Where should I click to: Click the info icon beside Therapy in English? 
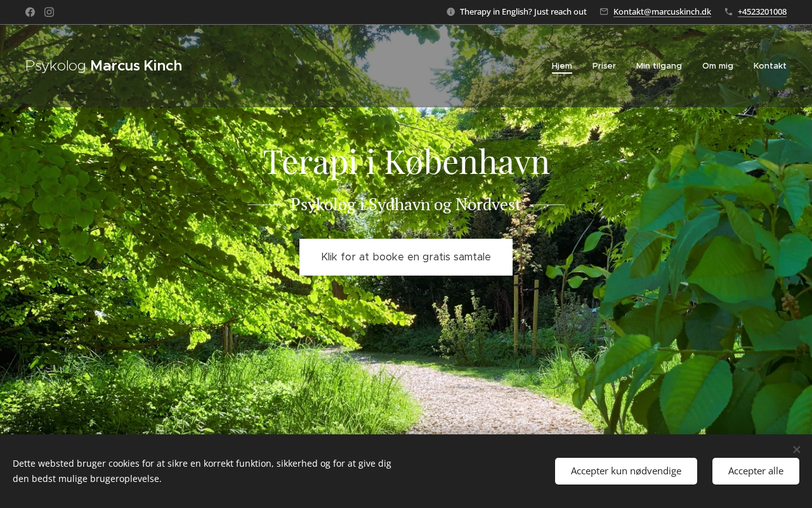pyautogui.click(x=451, y=11)
